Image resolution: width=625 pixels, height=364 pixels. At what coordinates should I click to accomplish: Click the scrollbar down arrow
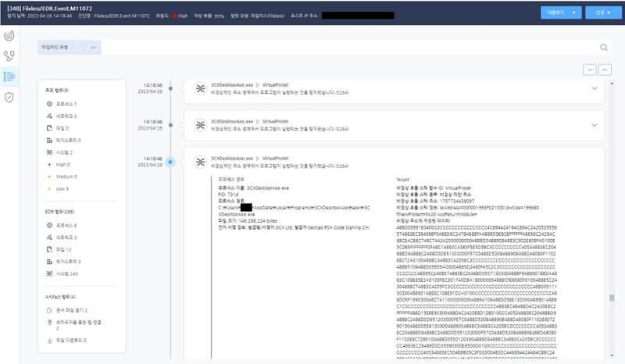[x=612, y=355]
